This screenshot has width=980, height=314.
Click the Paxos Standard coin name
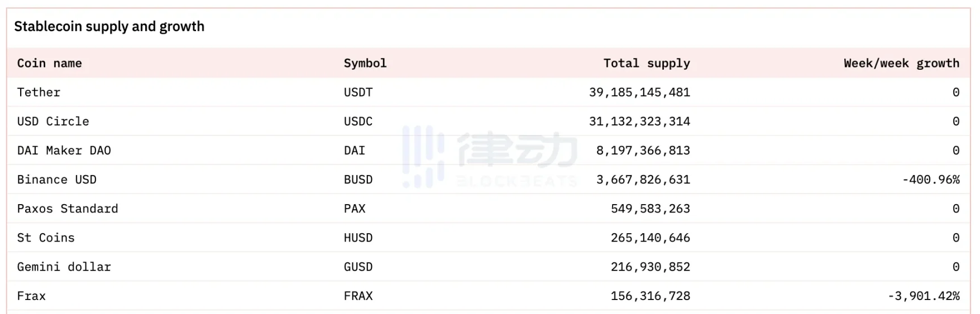point(68,209)
